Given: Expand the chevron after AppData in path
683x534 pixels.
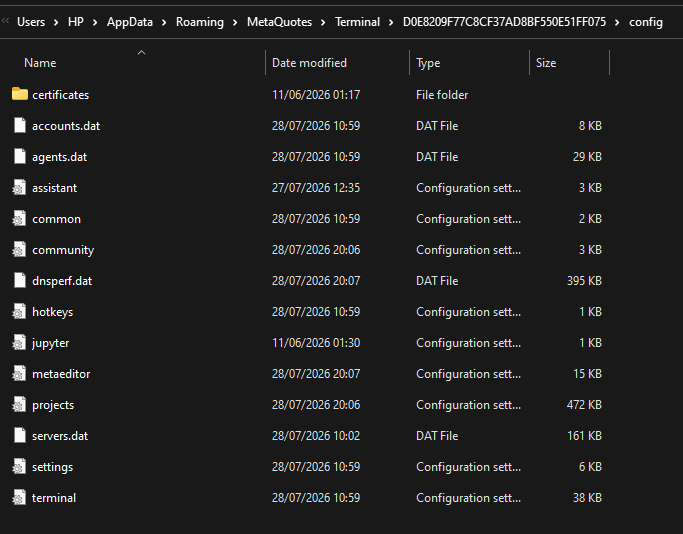Looking at the screenshot, I should click(164, 22).
